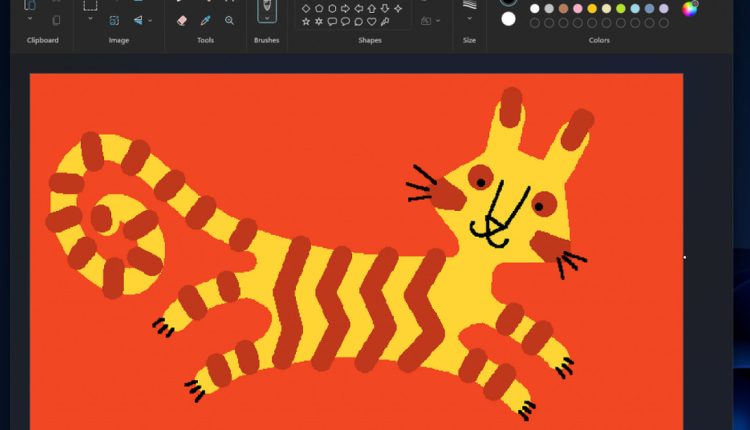
Task: Expand the Size thickness chevron
Action: click(470, 19)
